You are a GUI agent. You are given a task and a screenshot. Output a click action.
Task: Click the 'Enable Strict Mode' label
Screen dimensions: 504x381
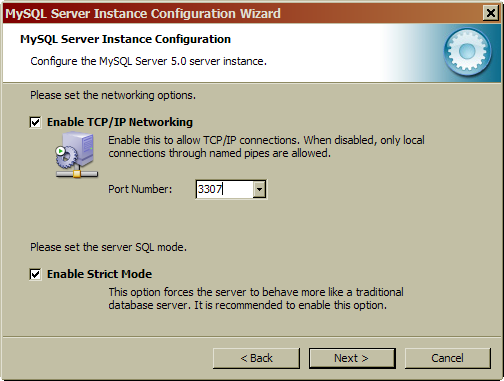click(99, 274)
